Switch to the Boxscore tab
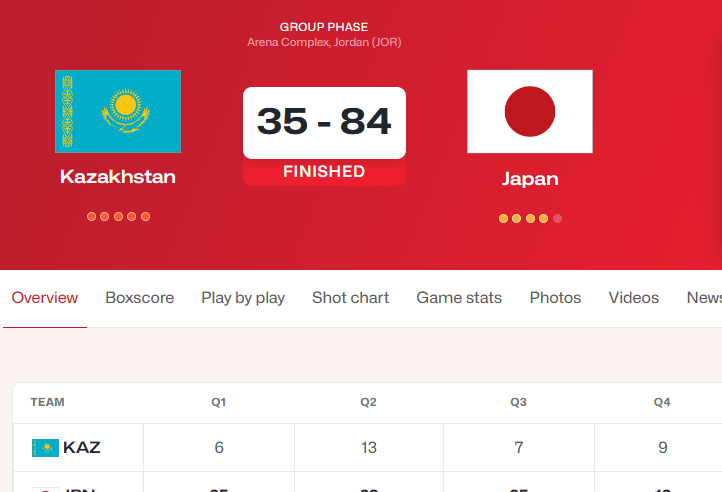This screenshot has width=722, height=492. pyautogui.click(x=140, y=298)
